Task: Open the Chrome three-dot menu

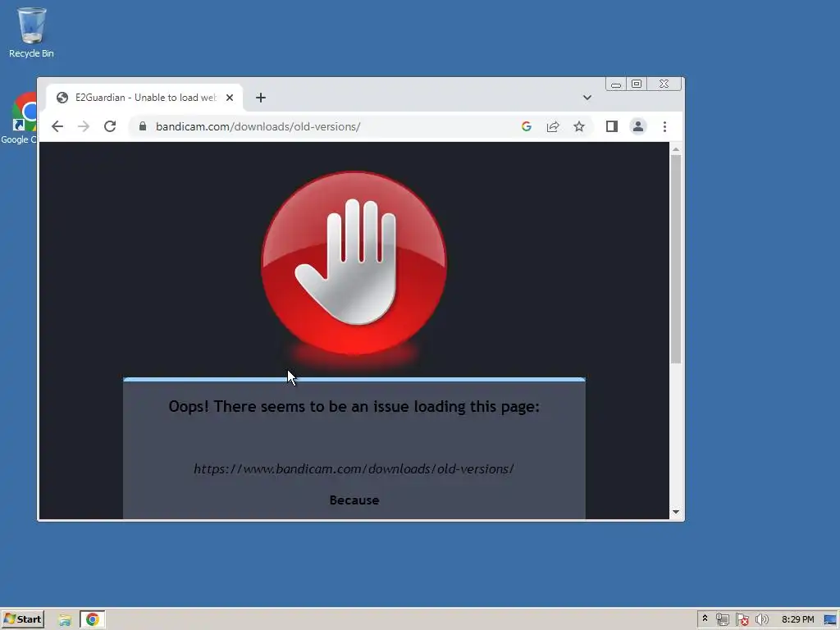Action: pos(664,126)
